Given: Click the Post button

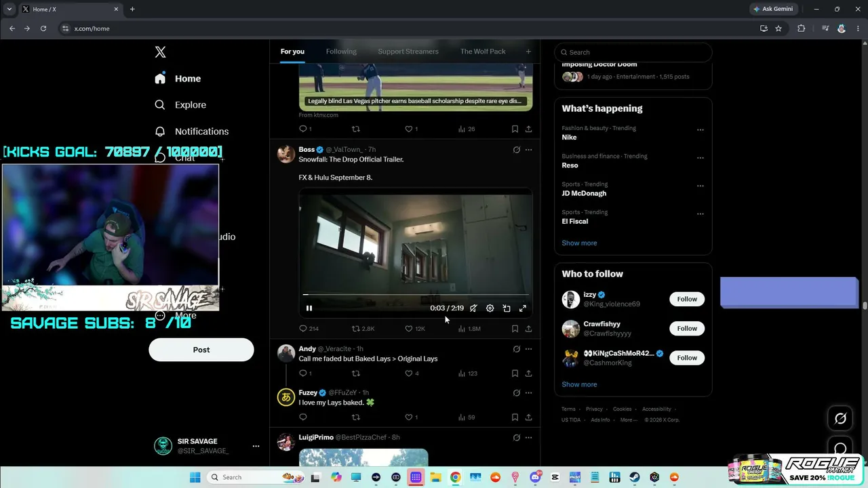Looking at the screenshot, I should click(x=201, y=350).
